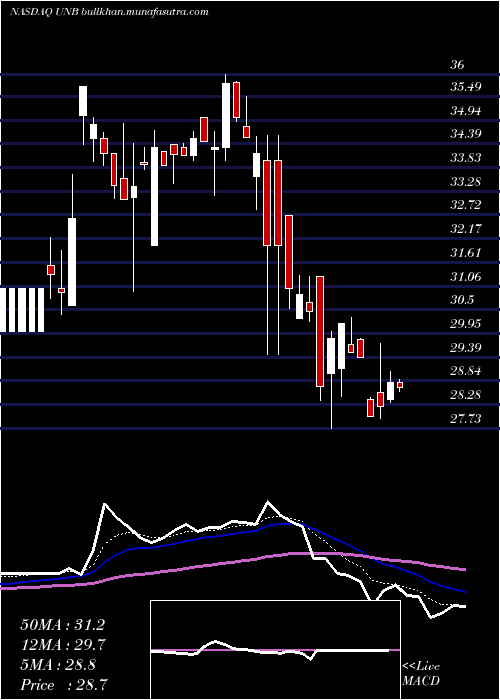Click the 31.61 price axis label
500x700 pixels.
coord(466,253)
